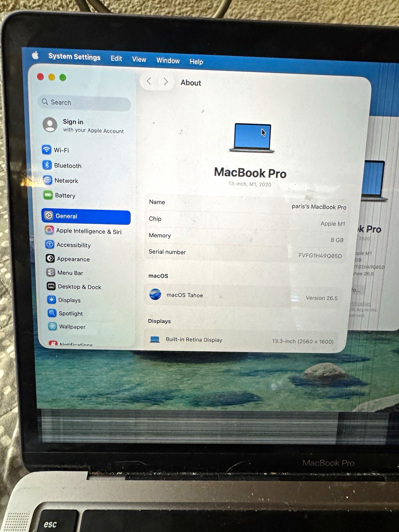Select the Spotlight sidebar label

(x=71, y=314)
